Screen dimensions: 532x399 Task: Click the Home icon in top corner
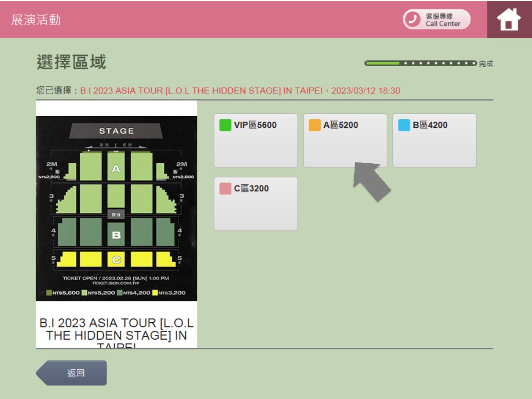[508, 19]
